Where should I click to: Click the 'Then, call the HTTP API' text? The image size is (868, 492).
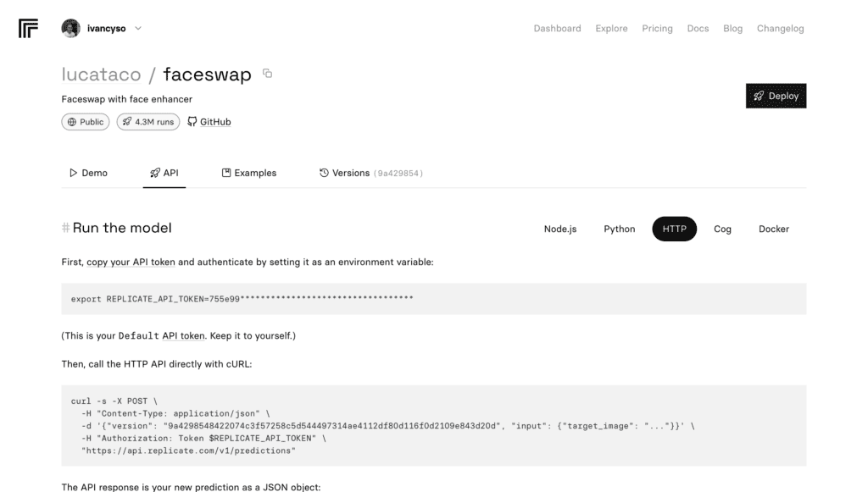coord(157,364)
